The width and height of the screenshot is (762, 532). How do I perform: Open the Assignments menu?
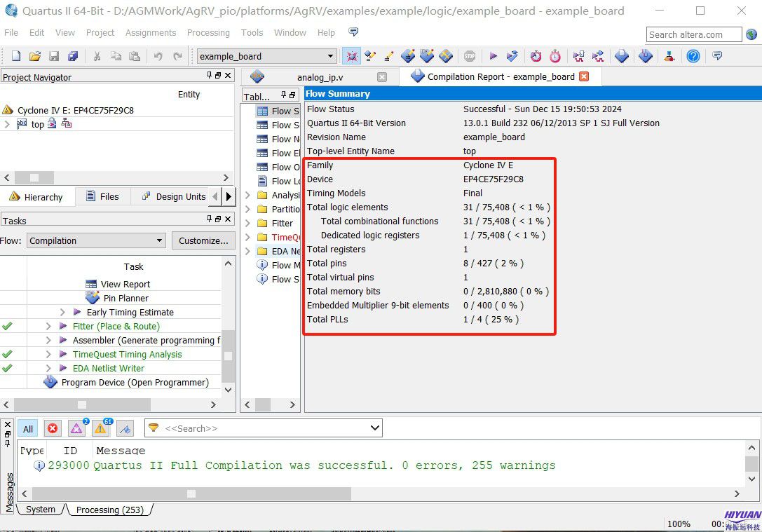[151, 33]
